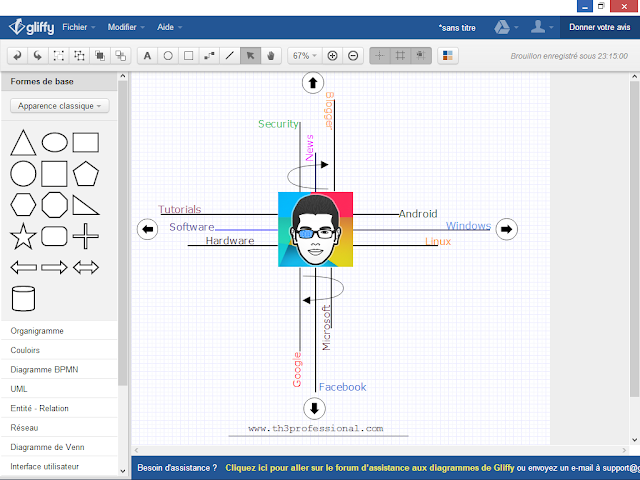
Task: Select the connector tool
Action: (209, 56)
